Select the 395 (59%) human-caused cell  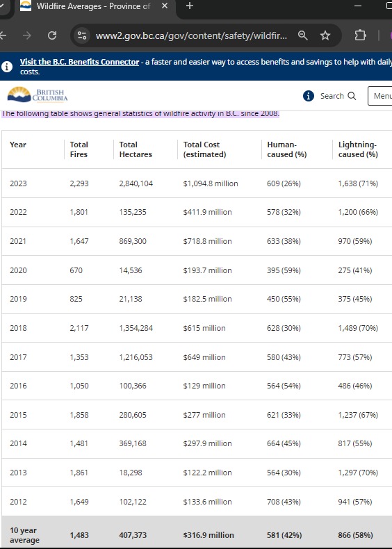(x=284, y=270)
